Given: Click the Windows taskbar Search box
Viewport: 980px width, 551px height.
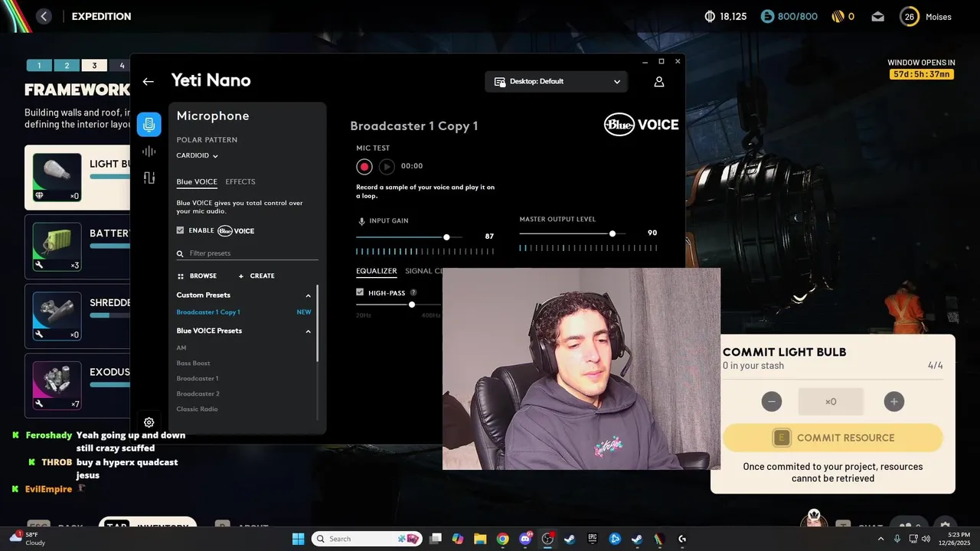Looking at the screenshot, I should pos(367,539).
